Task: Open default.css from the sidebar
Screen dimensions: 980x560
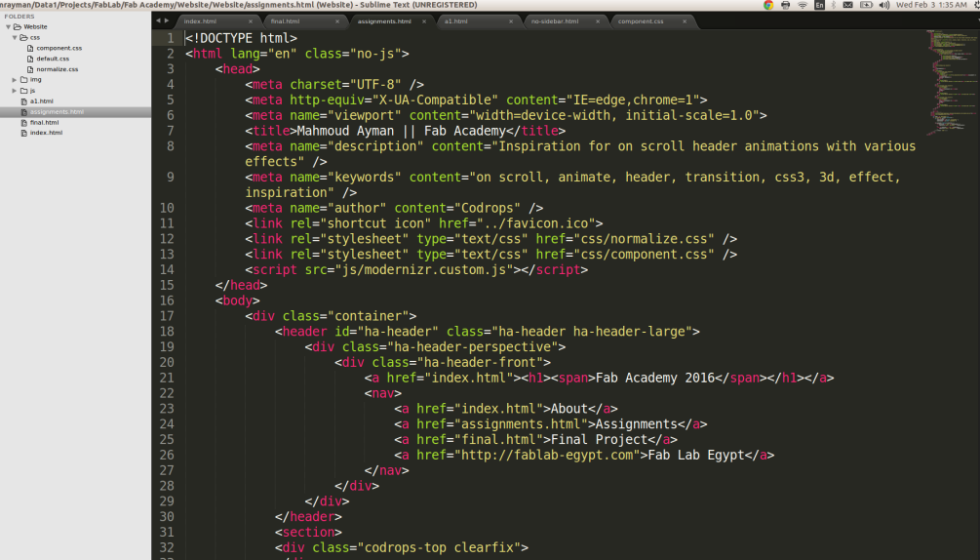Action: pos(53,59)
